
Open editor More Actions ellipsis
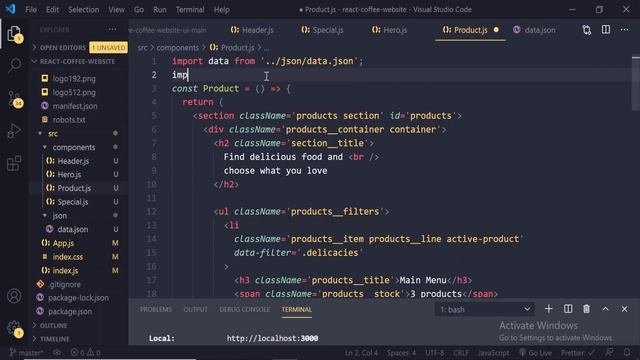click(624, 30)
